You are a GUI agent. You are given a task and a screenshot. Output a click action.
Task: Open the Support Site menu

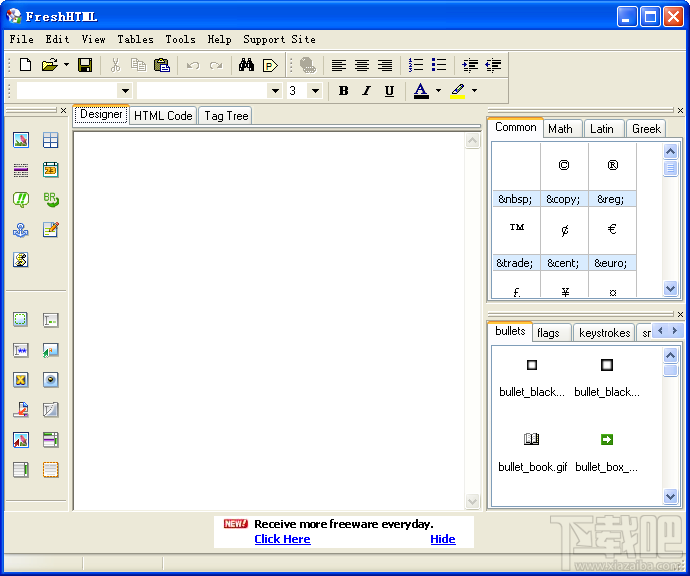click(279, 39)
